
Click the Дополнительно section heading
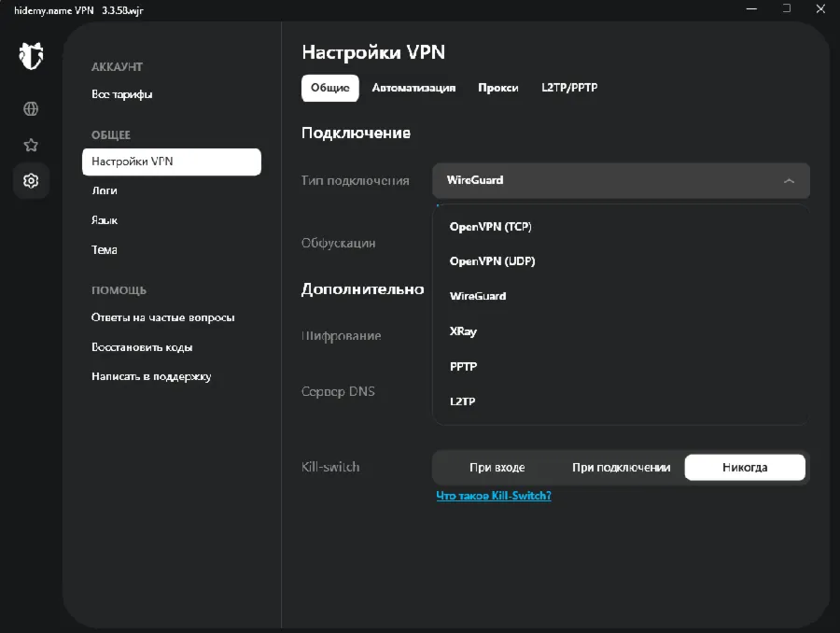click(363, 289)
